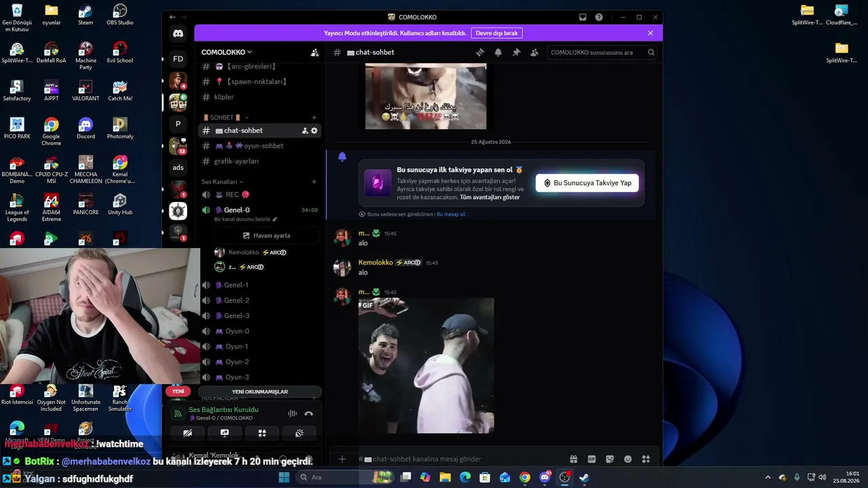Open the GIF with two men
The width and height of the screenshot is (868, 488).
[426, 365]
